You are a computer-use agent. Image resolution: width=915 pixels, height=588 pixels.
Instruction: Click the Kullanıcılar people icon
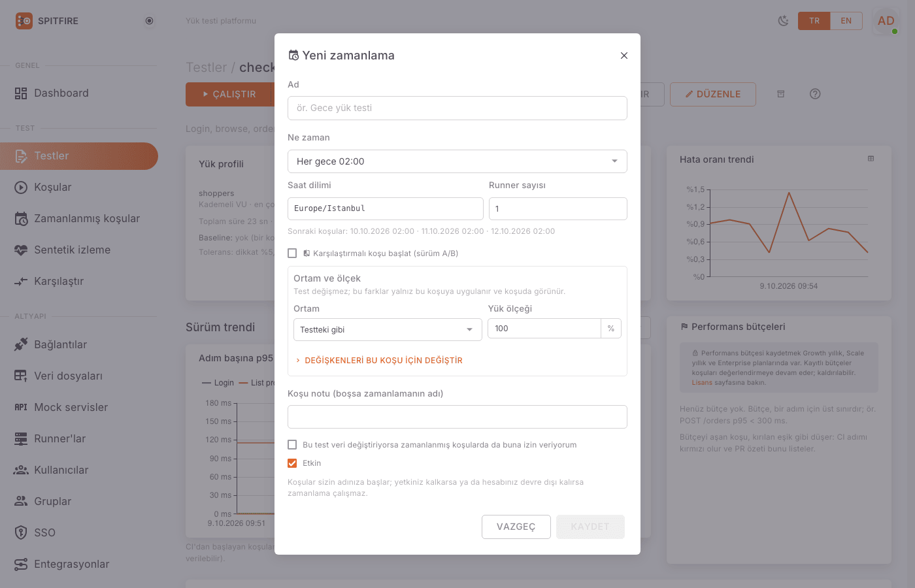(21, 470)
